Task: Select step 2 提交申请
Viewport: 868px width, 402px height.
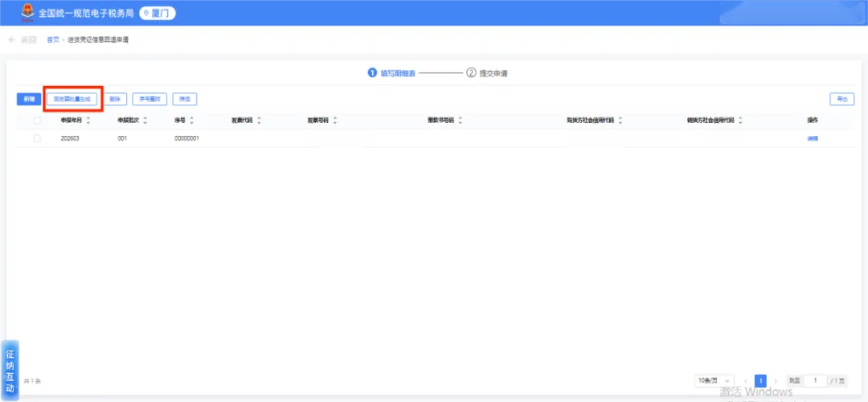Action: tap(488, 74)
